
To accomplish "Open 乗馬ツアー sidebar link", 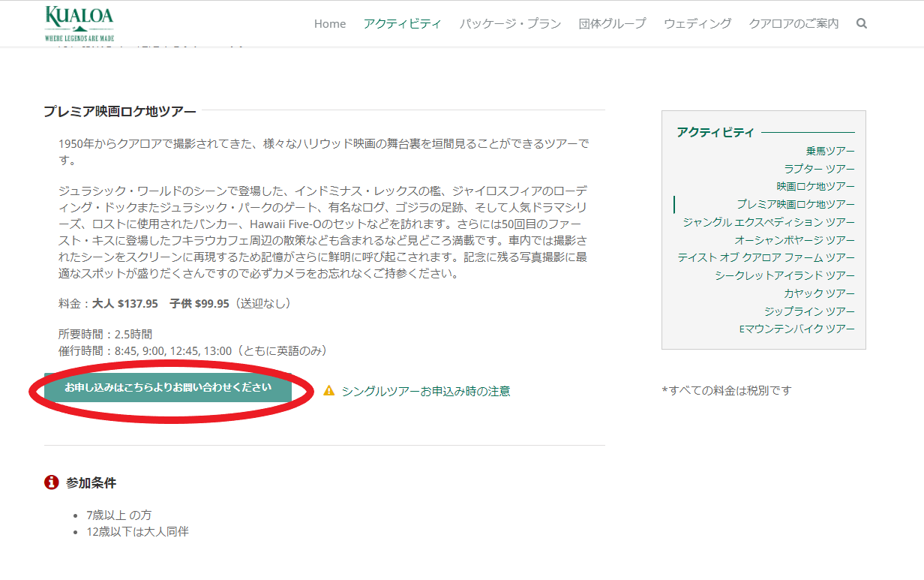I will pos(830,151).
